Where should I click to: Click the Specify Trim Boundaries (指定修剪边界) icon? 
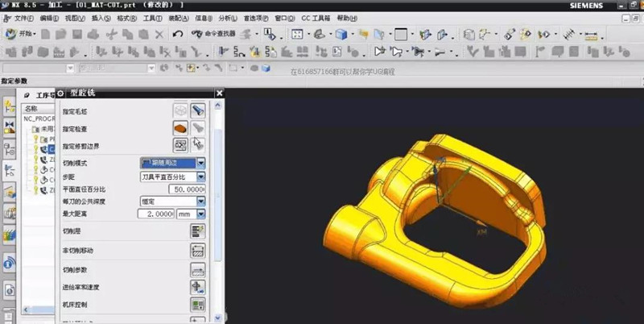pos(181,144)
